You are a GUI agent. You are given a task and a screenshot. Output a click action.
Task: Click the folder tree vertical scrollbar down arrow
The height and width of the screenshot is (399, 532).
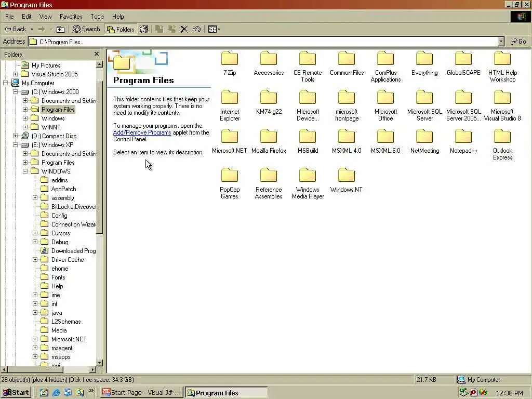[99, 363]
